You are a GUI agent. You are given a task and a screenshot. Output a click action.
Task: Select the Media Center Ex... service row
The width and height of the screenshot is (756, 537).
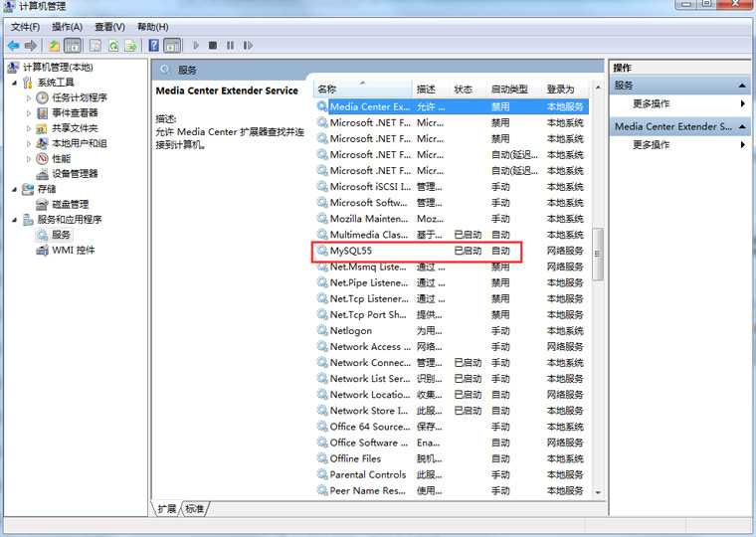point(452,106)
